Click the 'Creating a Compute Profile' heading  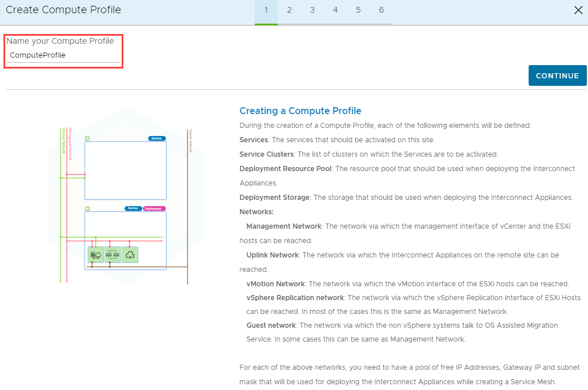pos(300,111)
